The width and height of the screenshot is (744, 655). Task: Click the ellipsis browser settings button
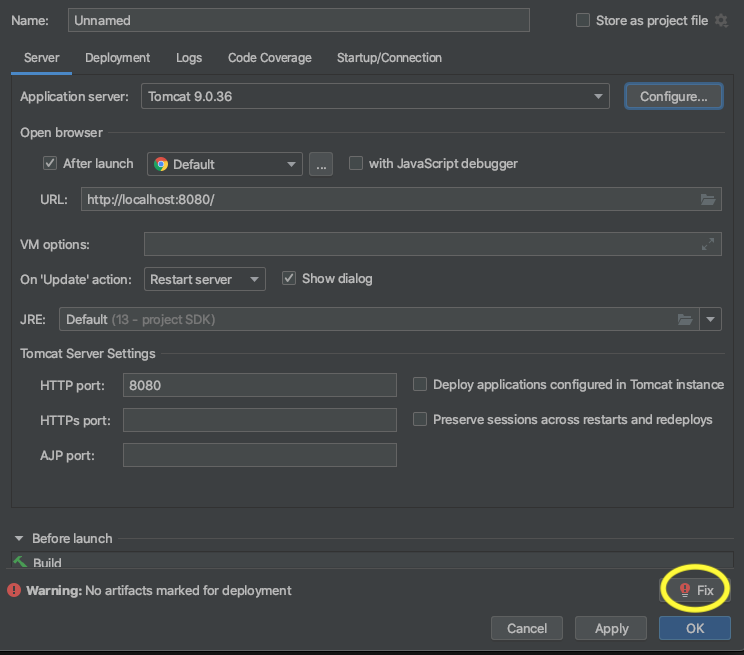321,164
